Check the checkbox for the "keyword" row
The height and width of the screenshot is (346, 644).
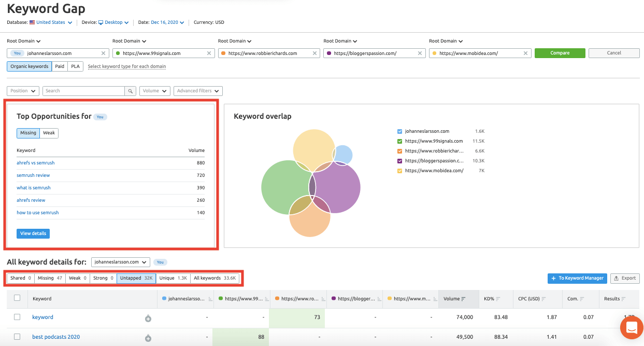pos(17,317)
